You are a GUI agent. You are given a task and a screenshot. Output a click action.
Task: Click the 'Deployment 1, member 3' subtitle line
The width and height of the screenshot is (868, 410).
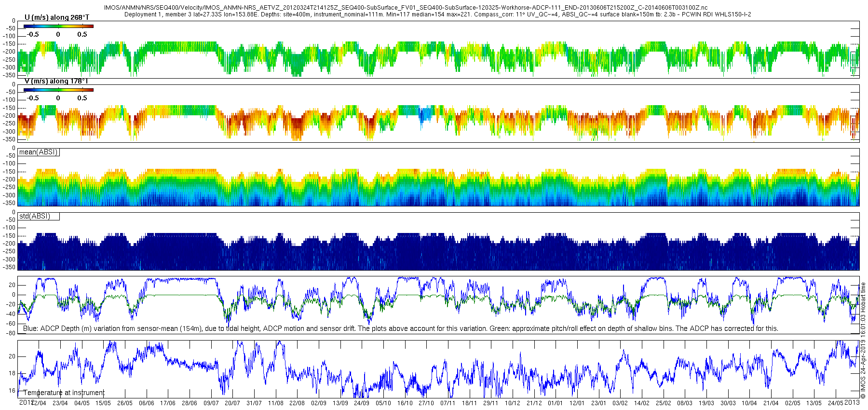point(437,14)
